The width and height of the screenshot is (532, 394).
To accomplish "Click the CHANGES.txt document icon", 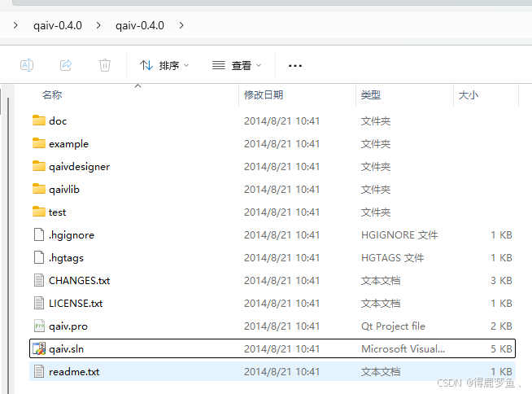I will tap(39, 280).
